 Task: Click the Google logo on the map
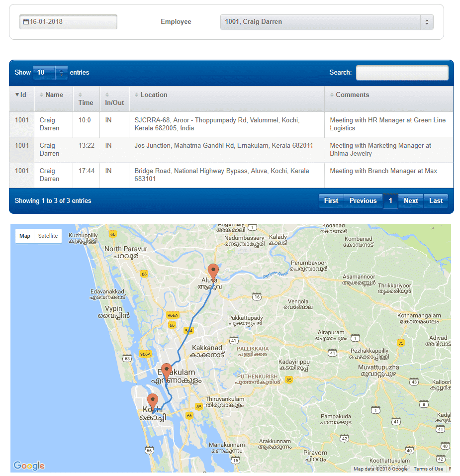[29, 466]
